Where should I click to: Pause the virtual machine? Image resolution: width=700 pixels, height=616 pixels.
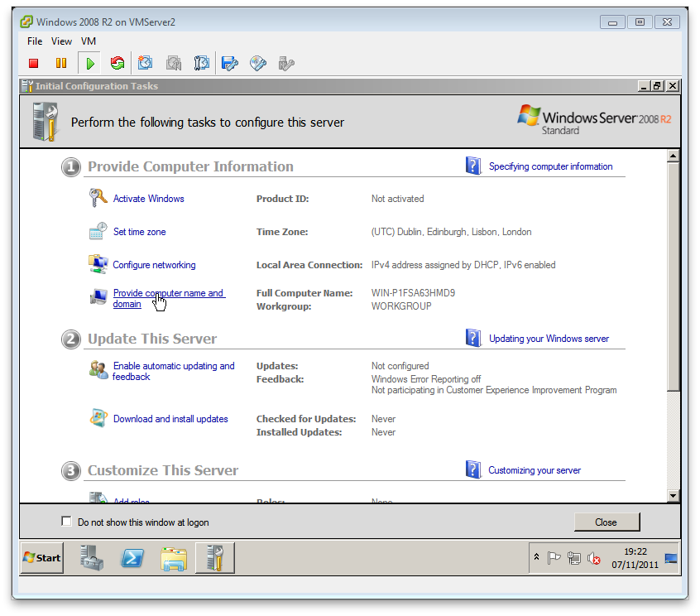[x=60, y=63]
